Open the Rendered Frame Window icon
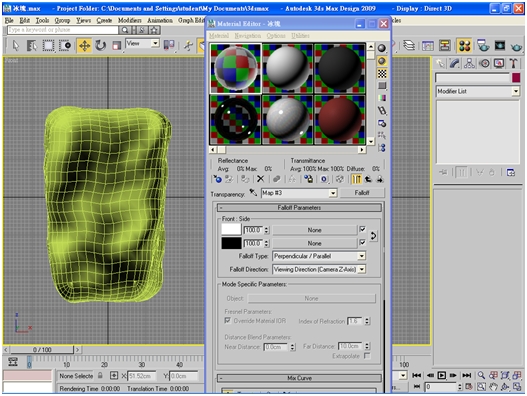 point(500,45)
